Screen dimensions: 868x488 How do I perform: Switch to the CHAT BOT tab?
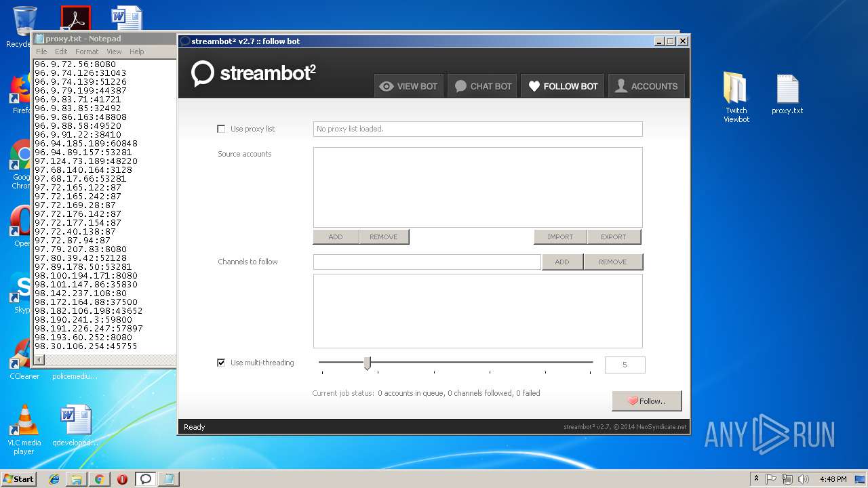pyautogui.click(x=483, y=86)
